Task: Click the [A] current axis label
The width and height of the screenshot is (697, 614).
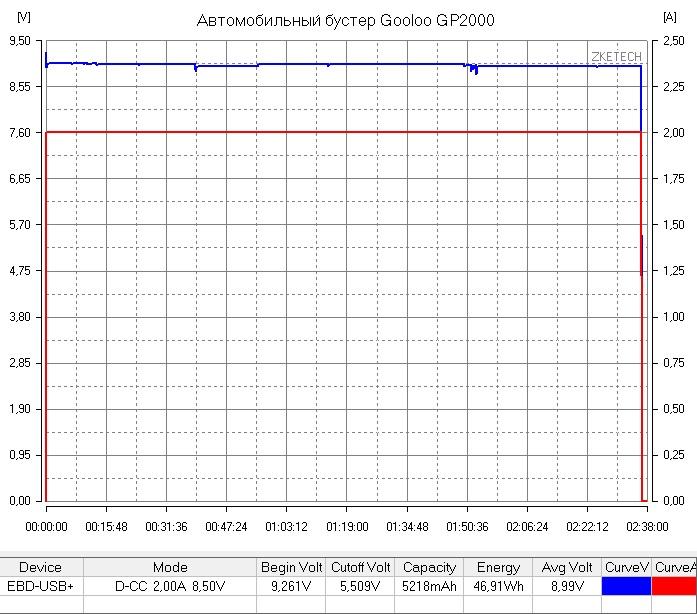Action: pyautogui.click(x=668, y=17)
